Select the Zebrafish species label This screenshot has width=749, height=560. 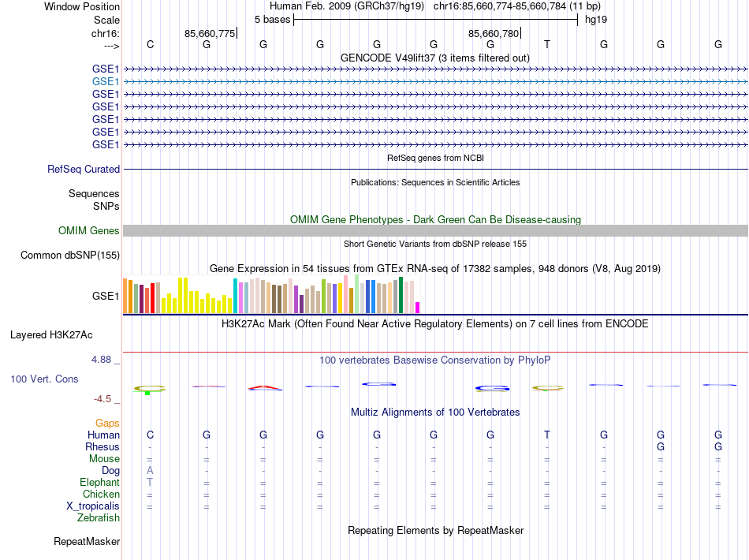point(99,518)
